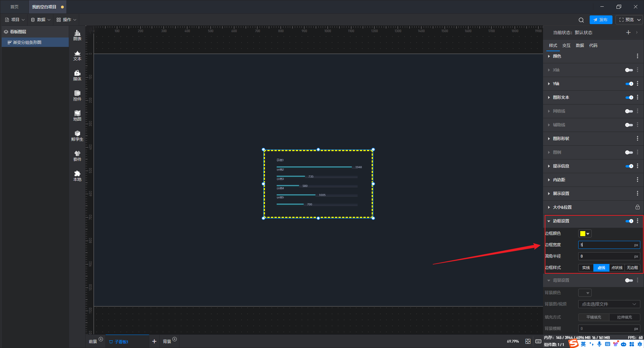Expand the 大小&位置 section
This screenshot has width=644, height=348.
click(x=549, y=207)
